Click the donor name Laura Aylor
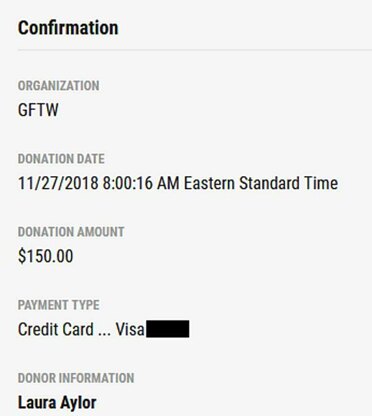 57,402
